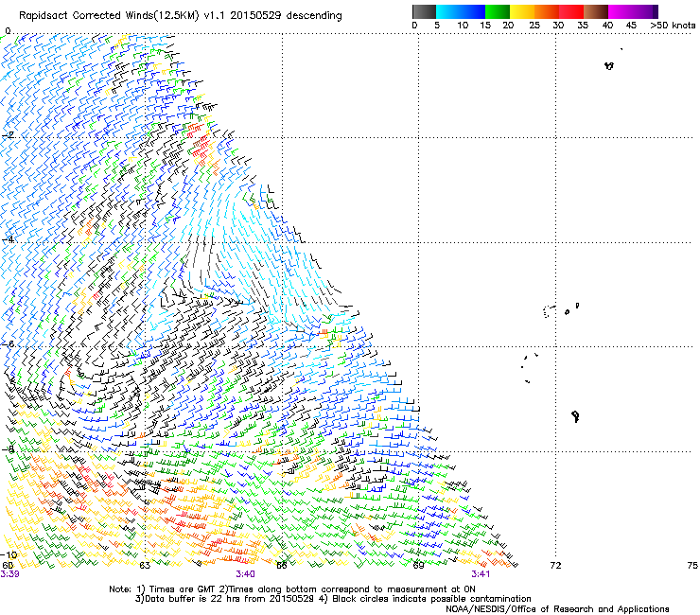This screenshot has width=700, height=615.
Task: Click the island outline east of 72 near -8
Action: (575, 416)
